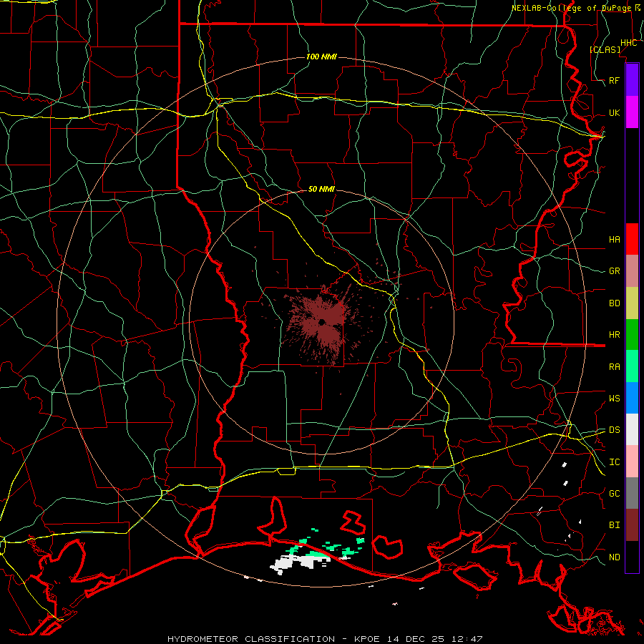Click the 50 NMI range ring label

coord(321,189)
